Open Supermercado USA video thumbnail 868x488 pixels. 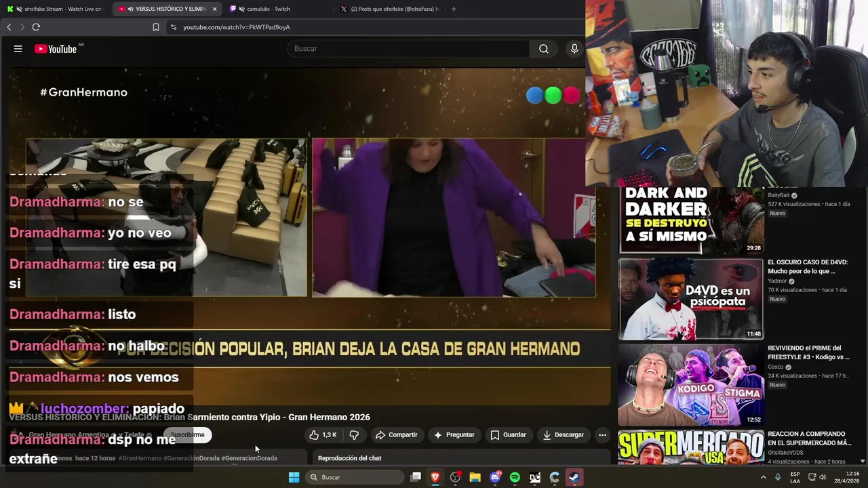691,447
